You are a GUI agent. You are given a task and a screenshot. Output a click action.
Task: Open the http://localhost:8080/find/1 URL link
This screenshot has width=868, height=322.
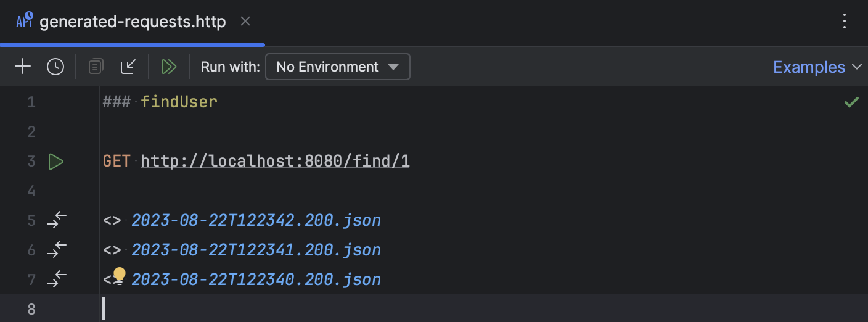point(275,162)
